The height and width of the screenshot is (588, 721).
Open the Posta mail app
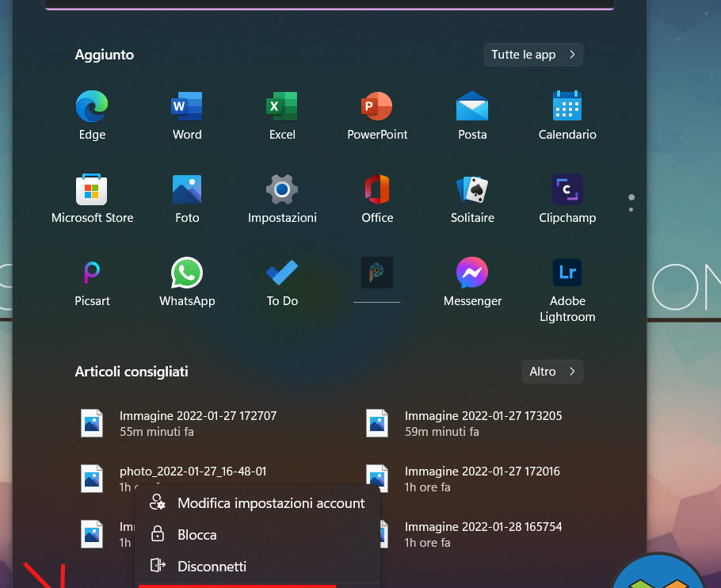click(x=472, y=116)
